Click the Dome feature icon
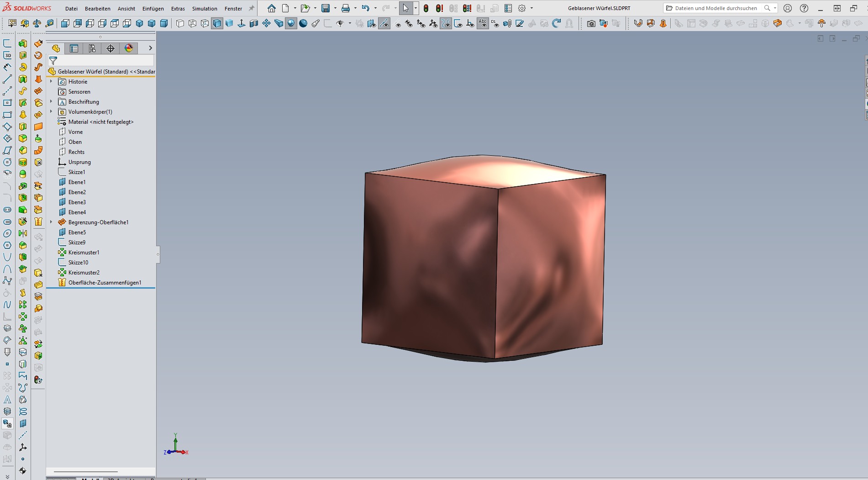The height and width of the screenshot is (480, 868). 23,174
